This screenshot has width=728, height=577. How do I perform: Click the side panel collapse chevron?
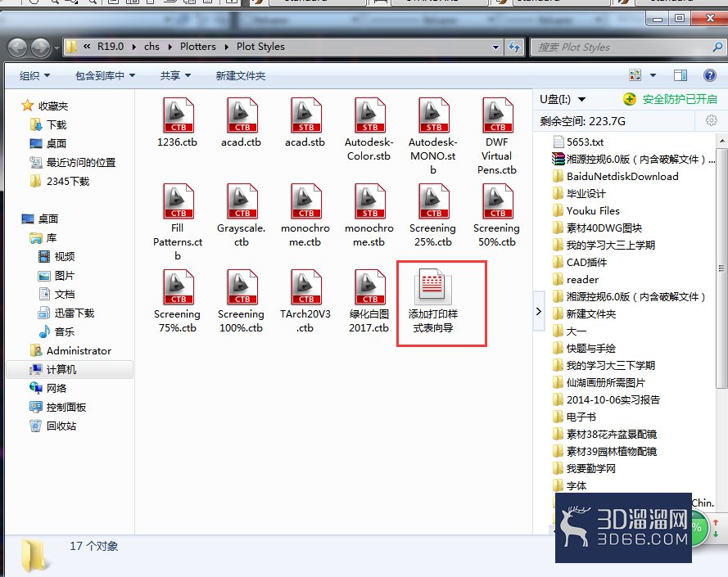coord(539,311)
